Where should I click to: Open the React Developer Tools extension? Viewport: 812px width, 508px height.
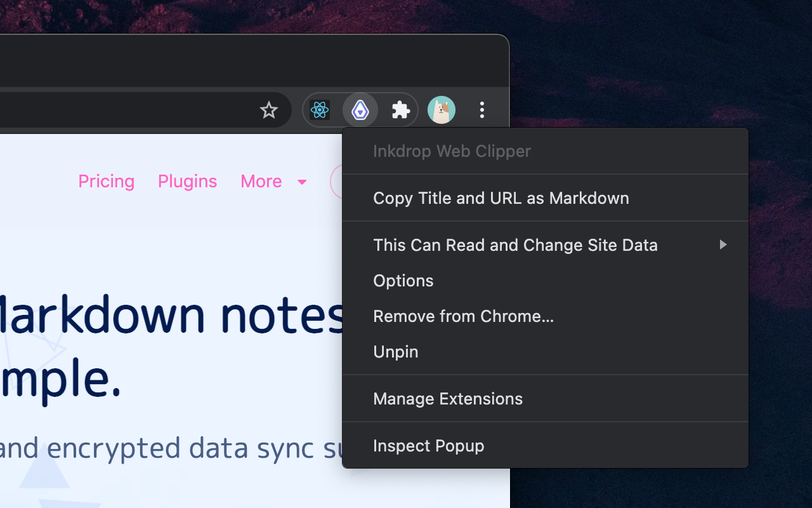320,110
